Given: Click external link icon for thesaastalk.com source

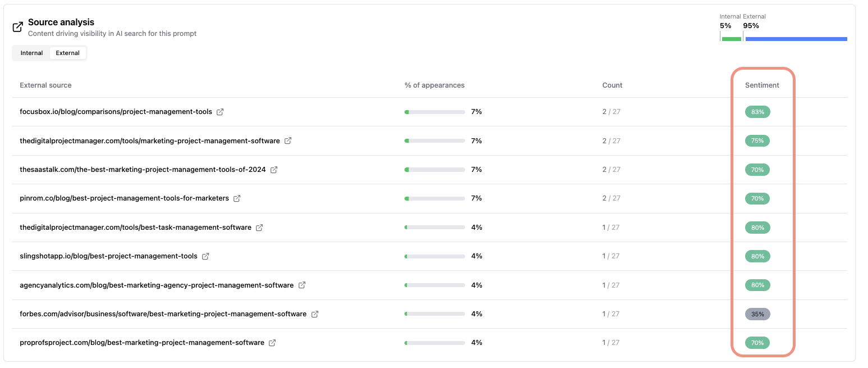Looking at the screenshot, I should pyautogui.click(x=274, y=170).
